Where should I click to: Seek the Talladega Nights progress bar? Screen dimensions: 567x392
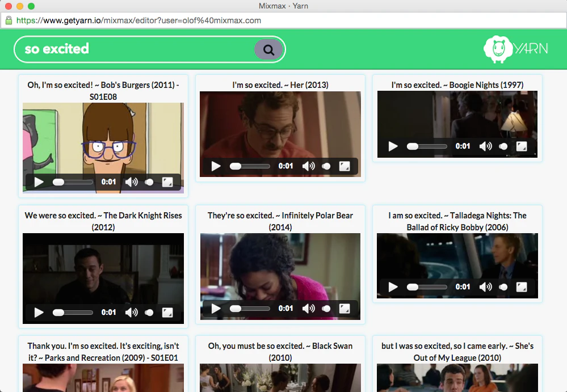[427, 287]
